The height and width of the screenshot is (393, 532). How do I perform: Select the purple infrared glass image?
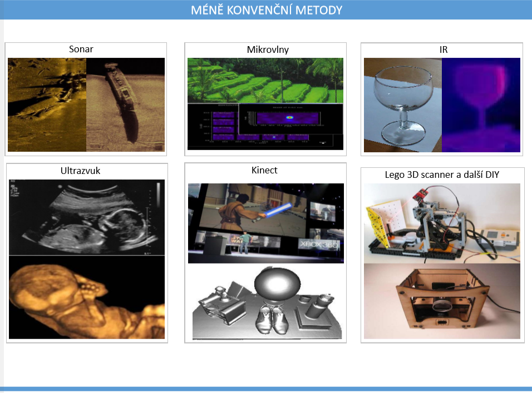click(481, 105)
